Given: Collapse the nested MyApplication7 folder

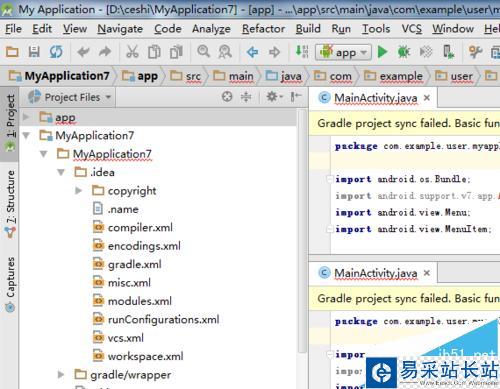Looking at the screenshot, I should (43, 154).
